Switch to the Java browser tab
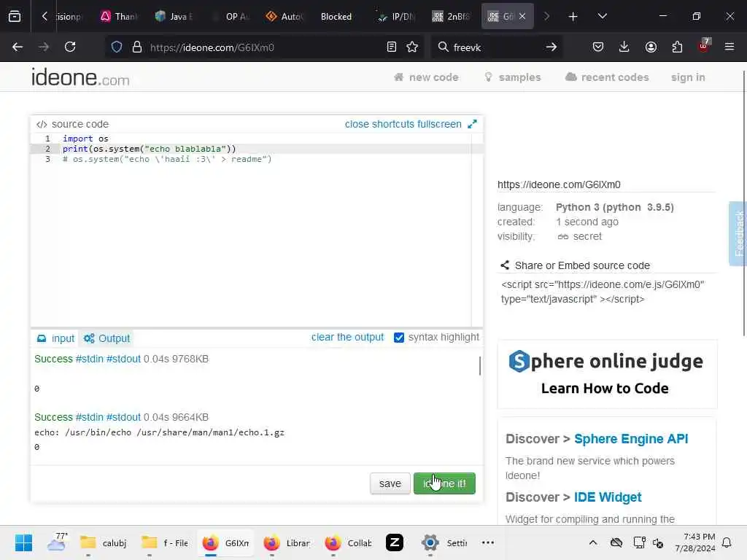 coord(174,17)
